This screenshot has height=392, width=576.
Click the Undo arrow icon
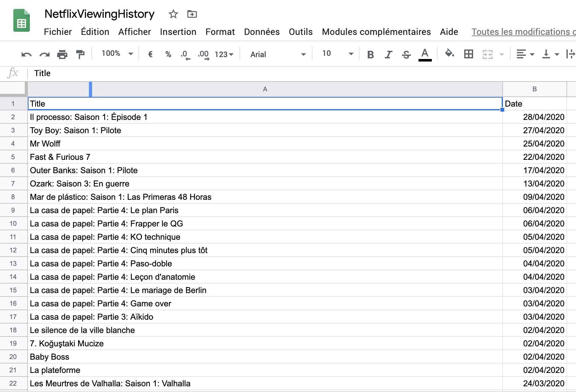pos(26,55)
